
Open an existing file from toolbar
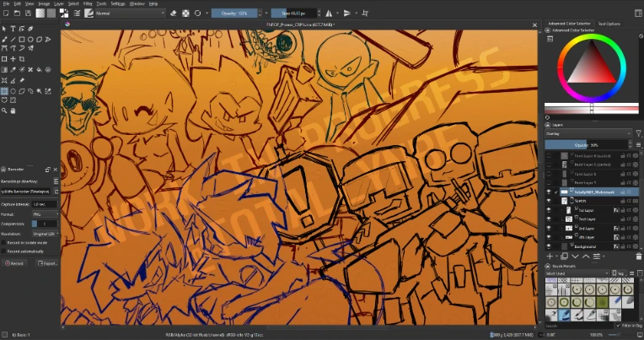(17, 13)
